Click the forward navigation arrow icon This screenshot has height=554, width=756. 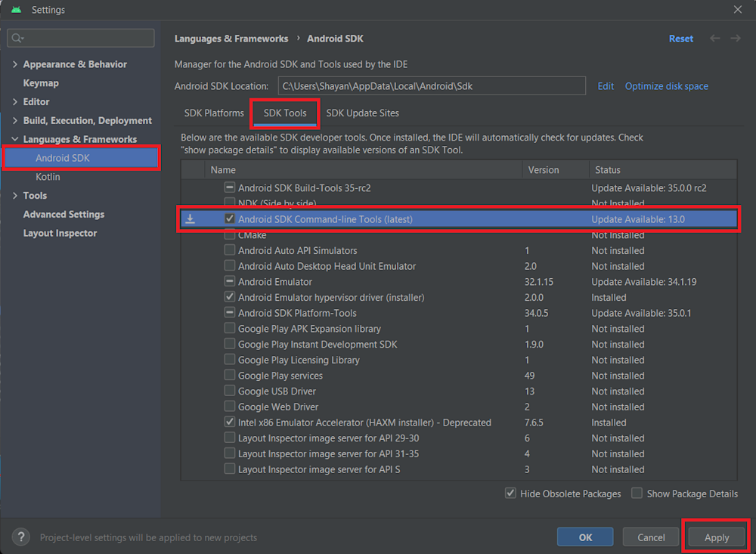[x=735, y=39]
